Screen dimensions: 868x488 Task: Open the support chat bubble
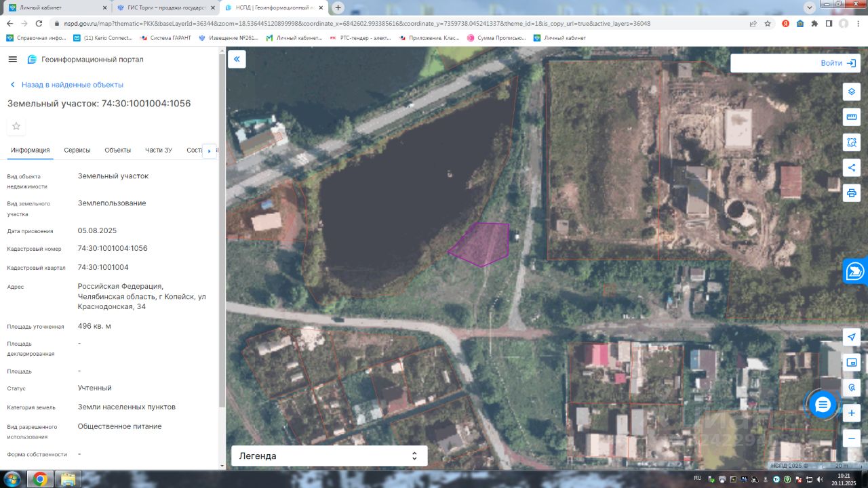tap(823, 405)
